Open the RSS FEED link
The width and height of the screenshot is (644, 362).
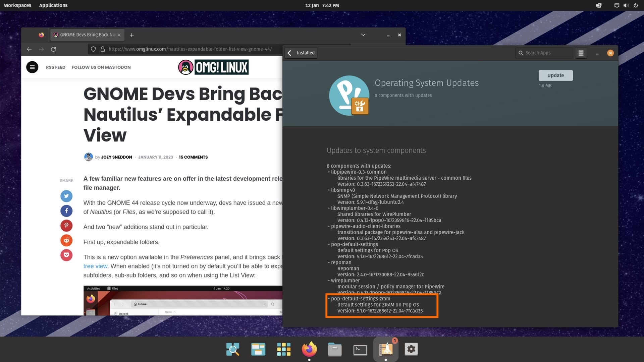[x=56, y=67]
